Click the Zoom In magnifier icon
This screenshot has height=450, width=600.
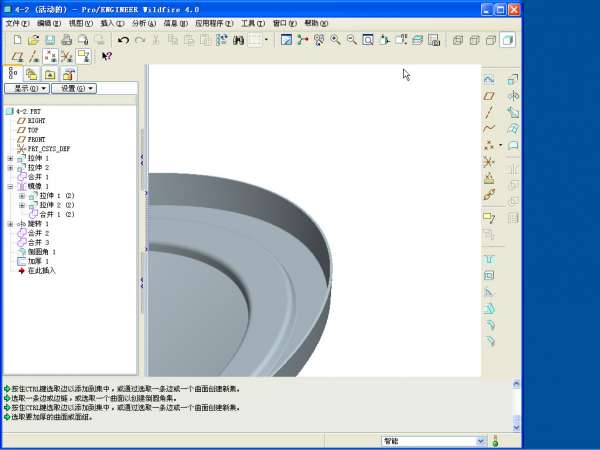point(335,40)
